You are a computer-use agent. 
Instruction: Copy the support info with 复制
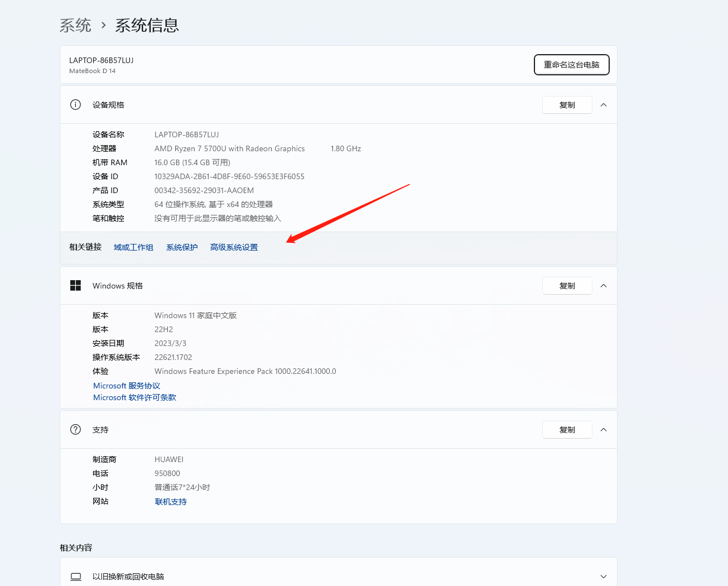pos(567,430)
